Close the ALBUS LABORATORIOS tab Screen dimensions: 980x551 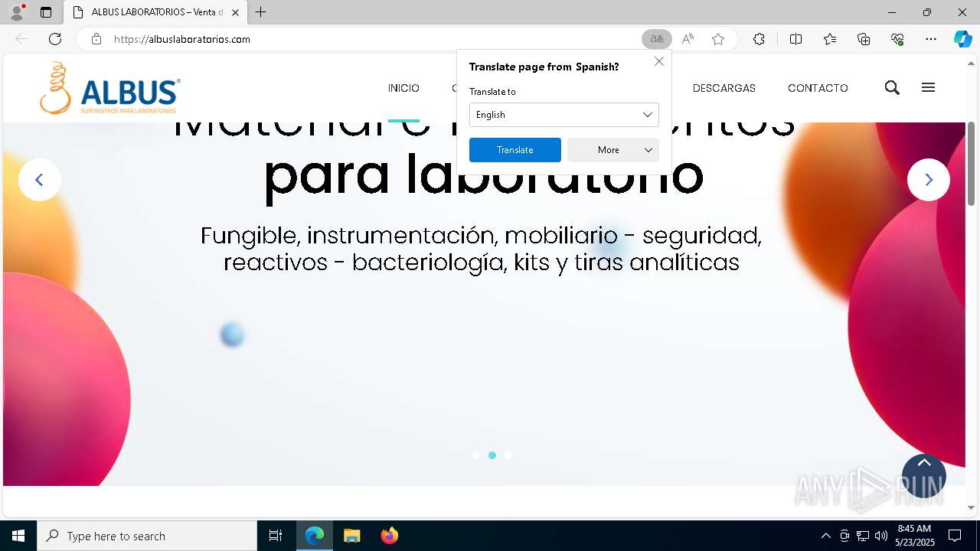point(235,12)
